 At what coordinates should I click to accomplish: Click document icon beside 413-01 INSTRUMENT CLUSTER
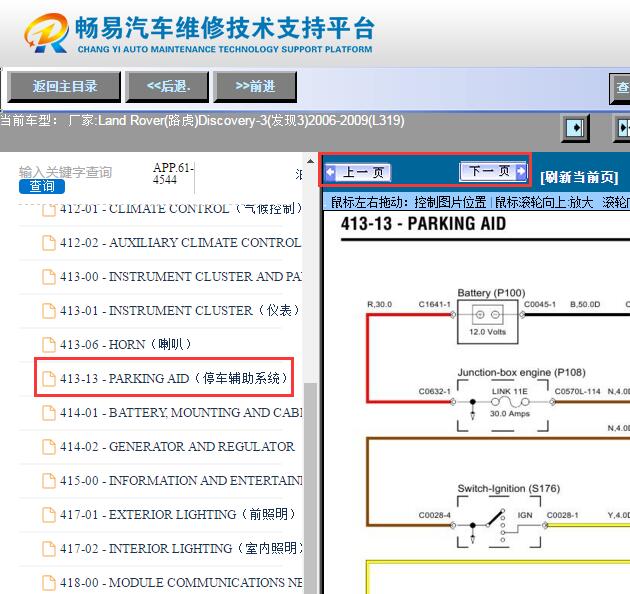tap(49, 311)
